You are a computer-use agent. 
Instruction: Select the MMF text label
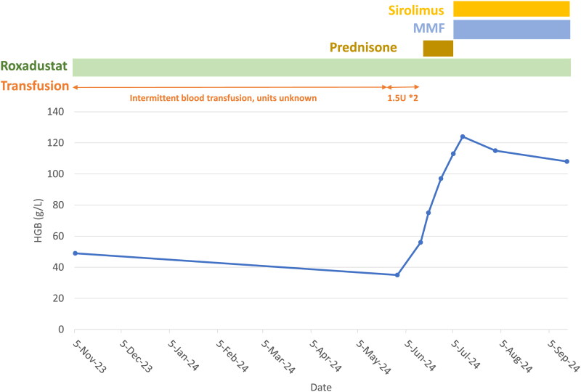(429, 30)
